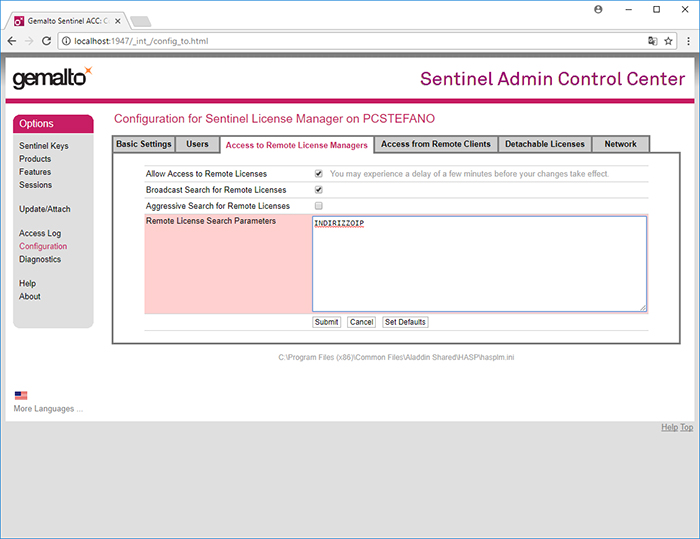700x539 pixels.
Task: Open Diagnostics in sidebar
Action: [x=40, y=259]
